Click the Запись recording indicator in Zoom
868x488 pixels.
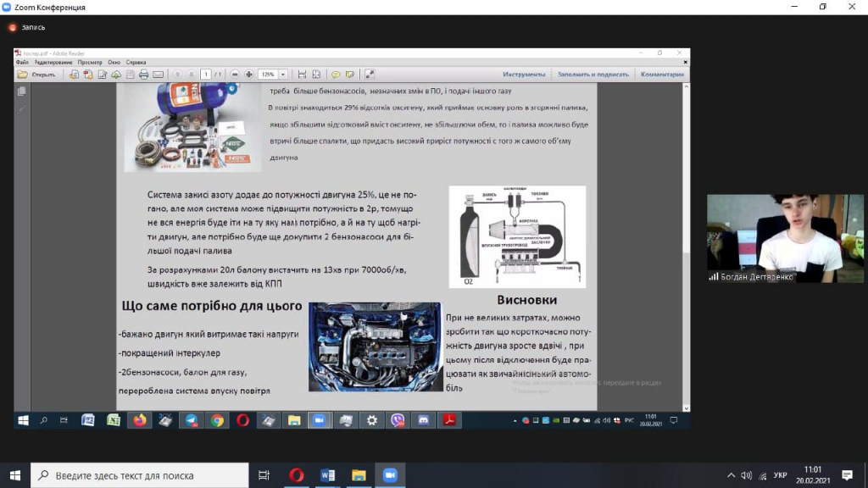click(x=27, y=27)
